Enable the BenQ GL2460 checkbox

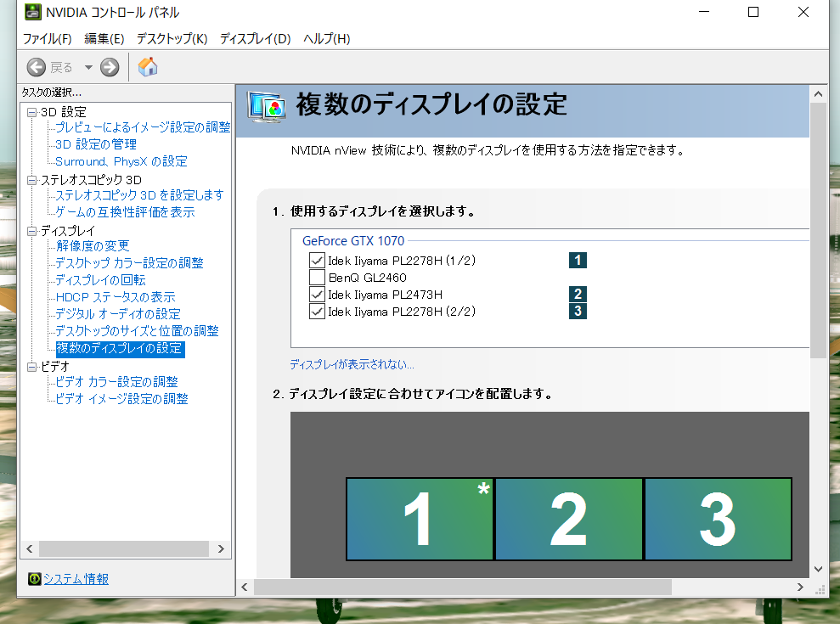click(317, 278)
